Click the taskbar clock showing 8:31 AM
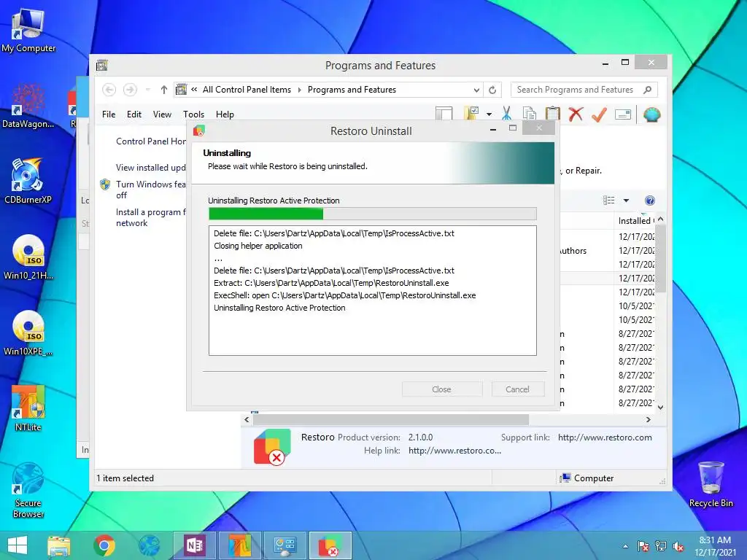747x560 pixels. click(x=715, y=546)
